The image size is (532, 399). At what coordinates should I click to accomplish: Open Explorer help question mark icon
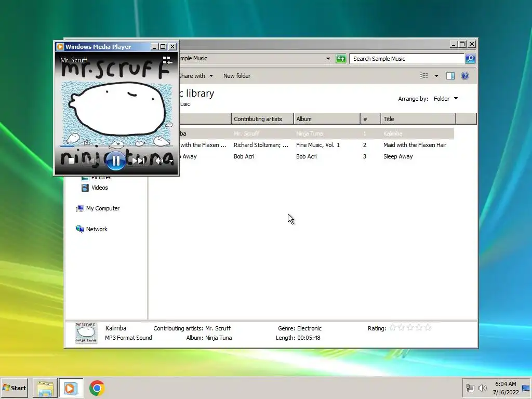pyautogui.click(x=465, y=76)
